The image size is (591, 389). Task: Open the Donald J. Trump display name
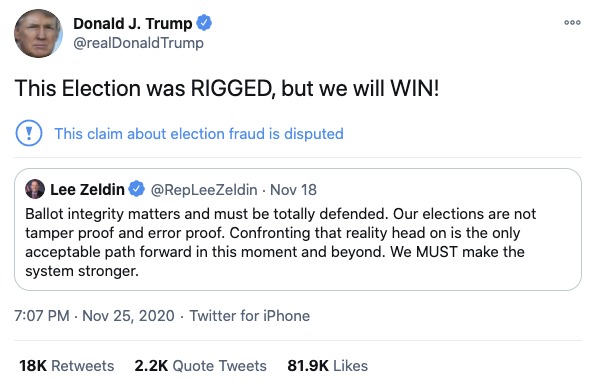coord(133,24)
